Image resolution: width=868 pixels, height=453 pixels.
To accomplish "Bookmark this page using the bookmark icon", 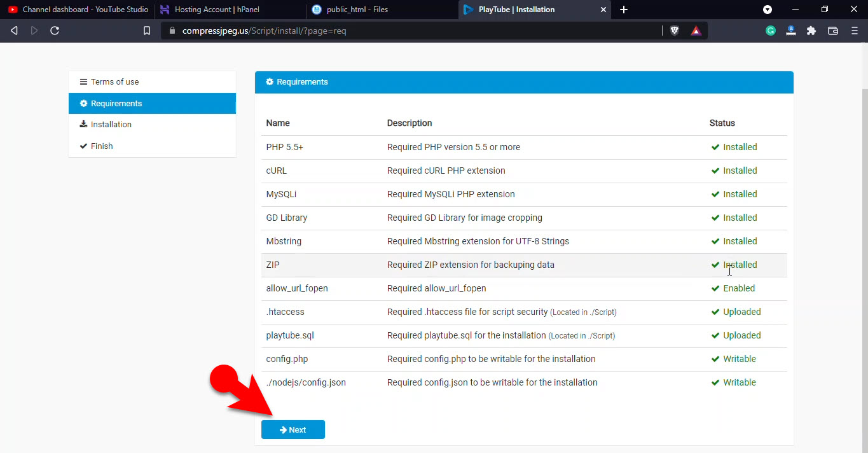I will [147, 31].
